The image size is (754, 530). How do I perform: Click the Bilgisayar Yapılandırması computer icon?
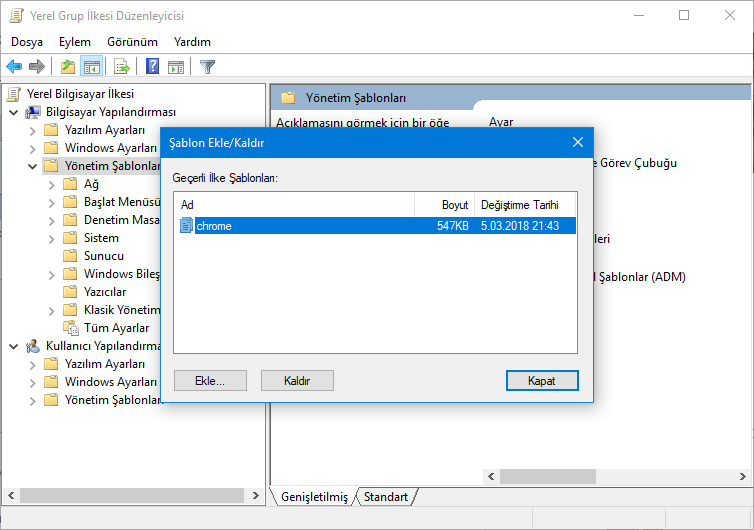point(33,112)
